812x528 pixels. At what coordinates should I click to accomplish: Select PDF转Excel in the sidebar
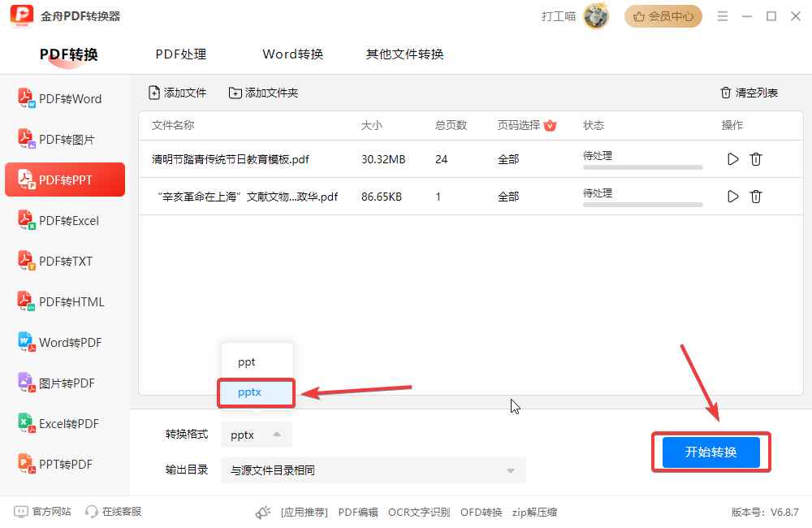[x=65, y=220]
